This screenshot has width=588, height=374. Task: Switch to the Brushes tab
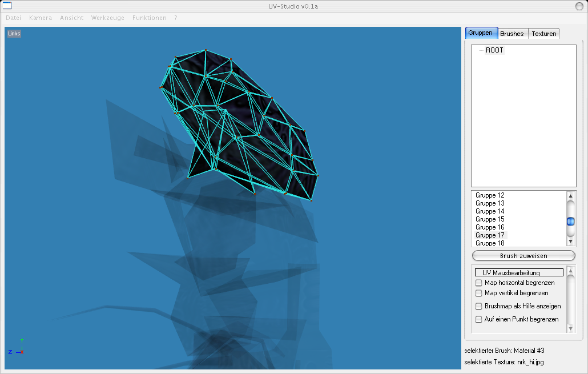click(x=512, y=34)
